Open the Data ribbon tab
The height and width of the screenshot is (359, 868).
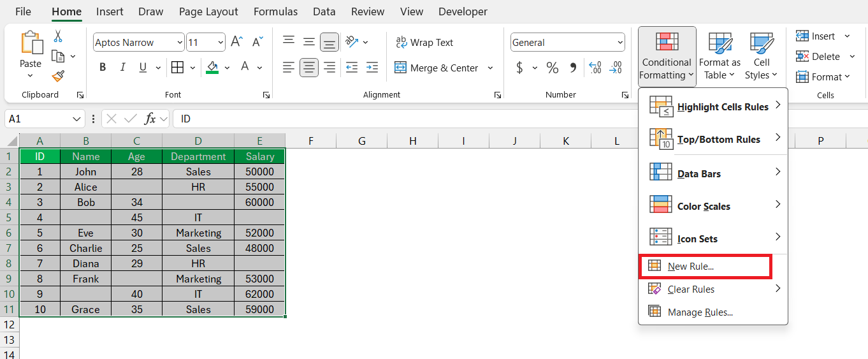click(324, 11)
